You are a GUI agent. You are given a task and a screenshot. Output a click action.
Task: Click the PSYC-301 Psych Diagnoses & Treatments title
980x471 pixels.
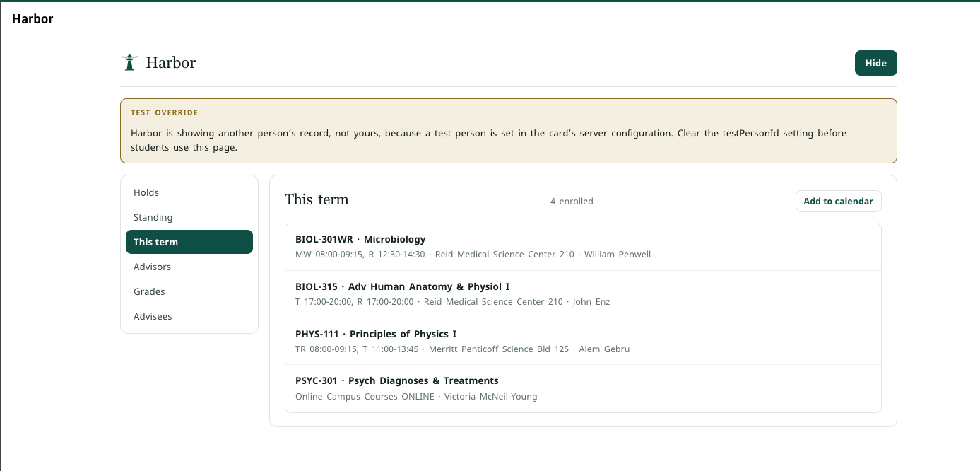coord(397,380)
